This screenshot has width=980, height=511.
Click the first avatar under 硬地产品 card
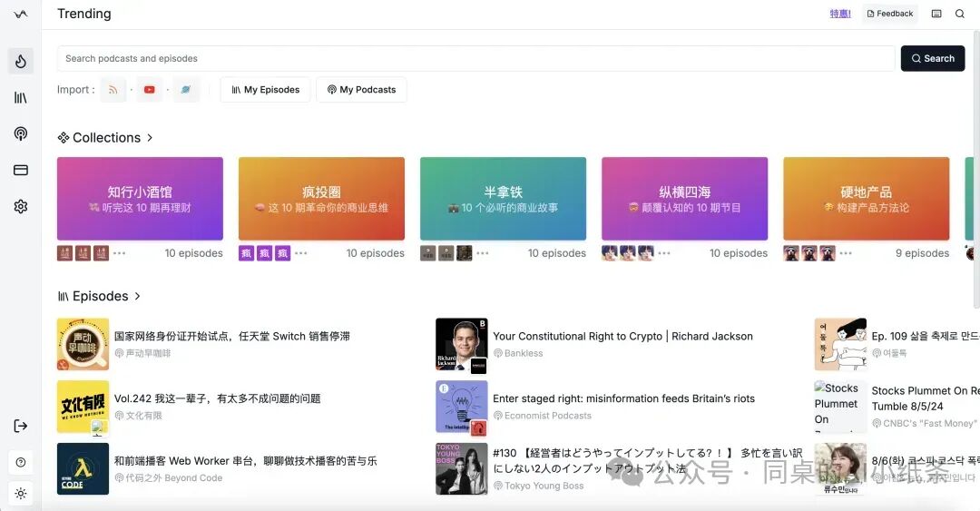(791, 253)
